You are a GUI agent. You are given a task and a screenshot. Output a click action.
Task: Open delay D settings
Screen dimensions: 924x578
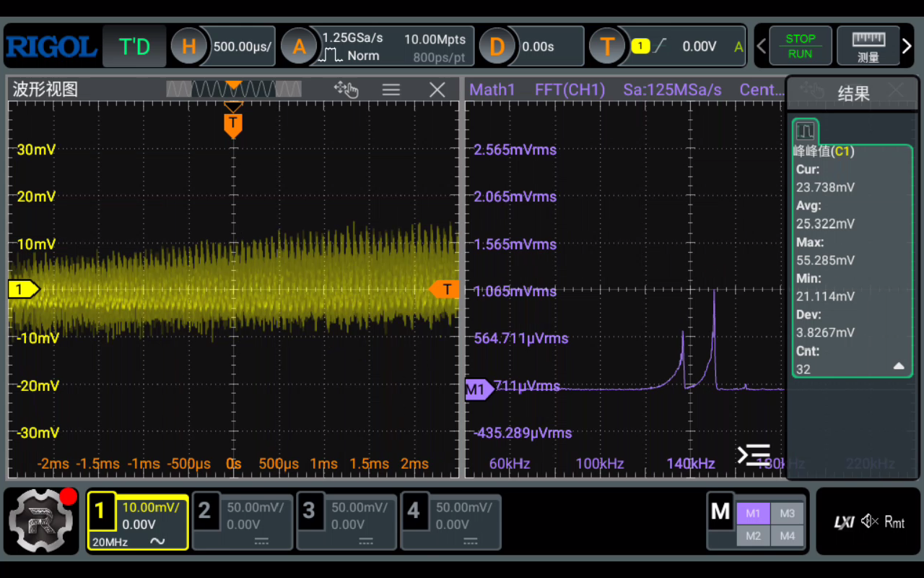coord(497,47)
